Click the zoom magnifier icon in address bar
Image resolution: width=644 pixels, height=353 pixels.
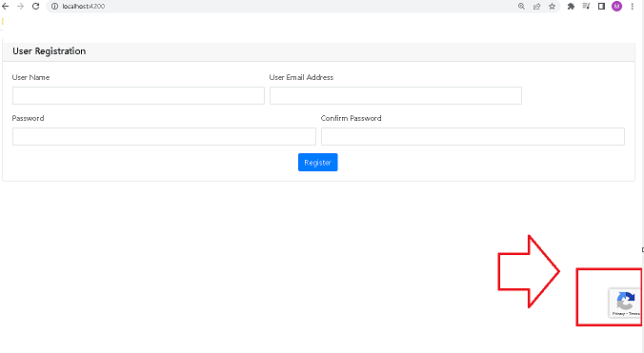tap(521, 6)
